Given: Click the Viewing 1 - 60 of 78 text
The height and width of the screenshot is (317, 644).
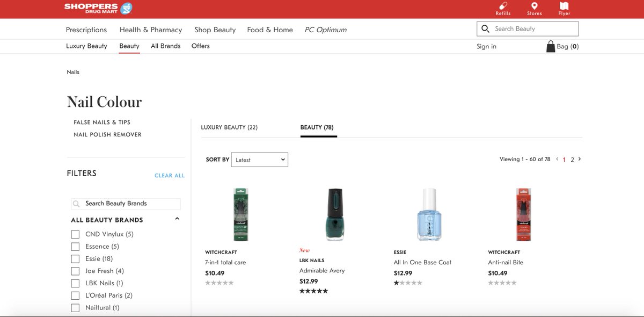Looking at the screenshot, I should tap(525, 159).
